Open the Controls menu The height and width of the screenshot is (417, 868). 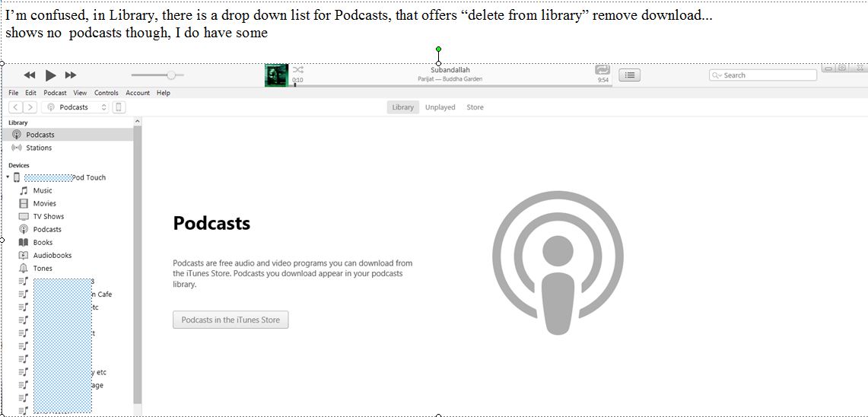point(107,93)
